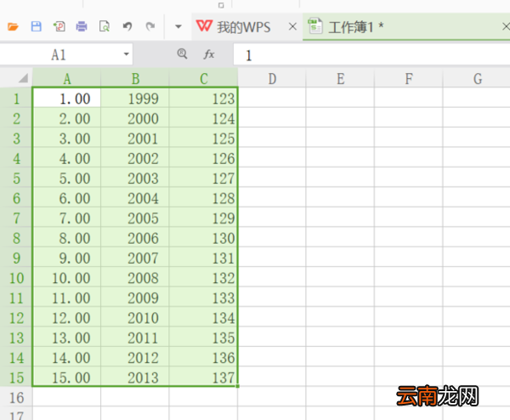Click cell containing 2008

click(135, 278)
